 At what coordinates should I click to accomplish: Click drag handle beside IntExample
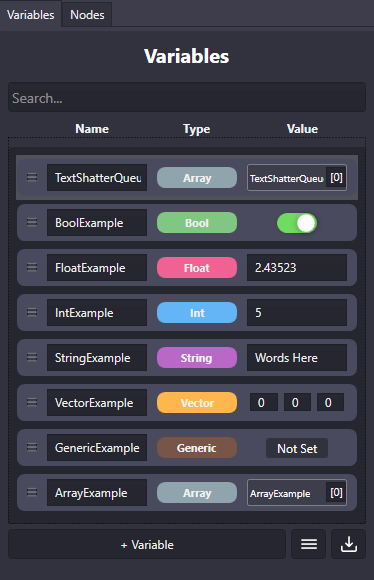pyautogui.click(x=32, y=313)
